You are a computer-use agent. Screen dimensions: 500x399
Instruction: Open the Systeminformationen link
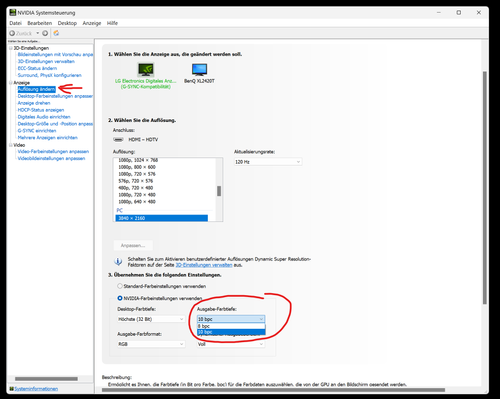click(x=36, y=389)
